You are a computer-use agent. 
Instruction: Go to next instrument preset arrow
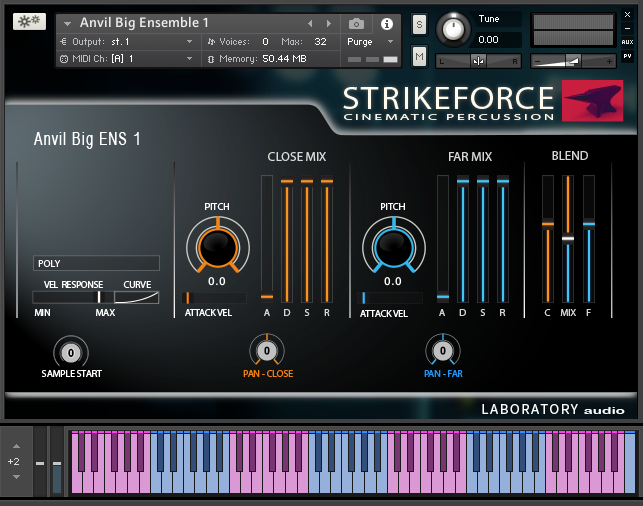[328, 23]
